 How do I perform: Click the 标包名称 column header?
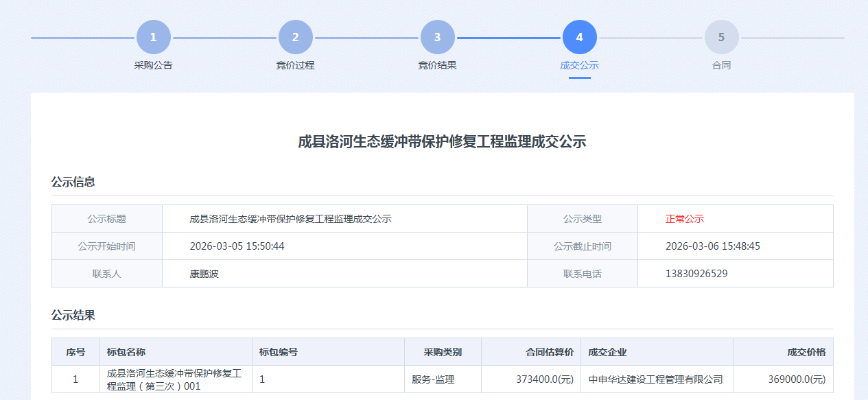[x=126, y=352]
